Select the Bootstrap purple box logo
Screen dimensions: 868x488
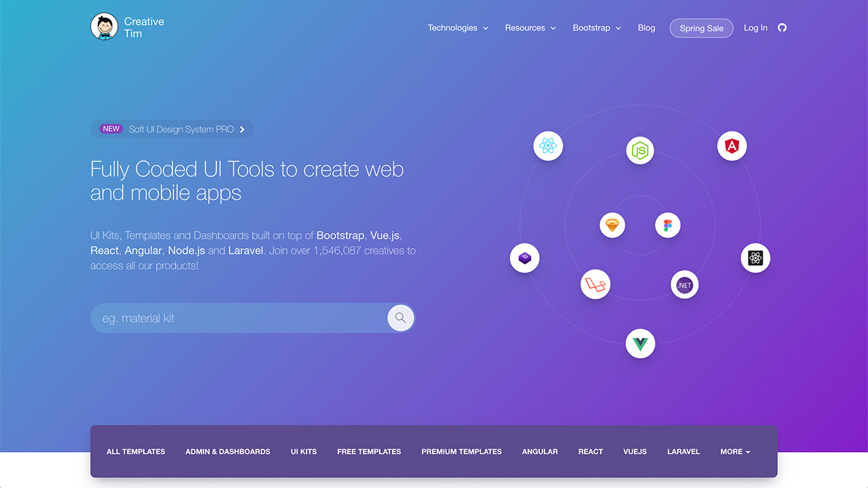click(x=524, y=258)
